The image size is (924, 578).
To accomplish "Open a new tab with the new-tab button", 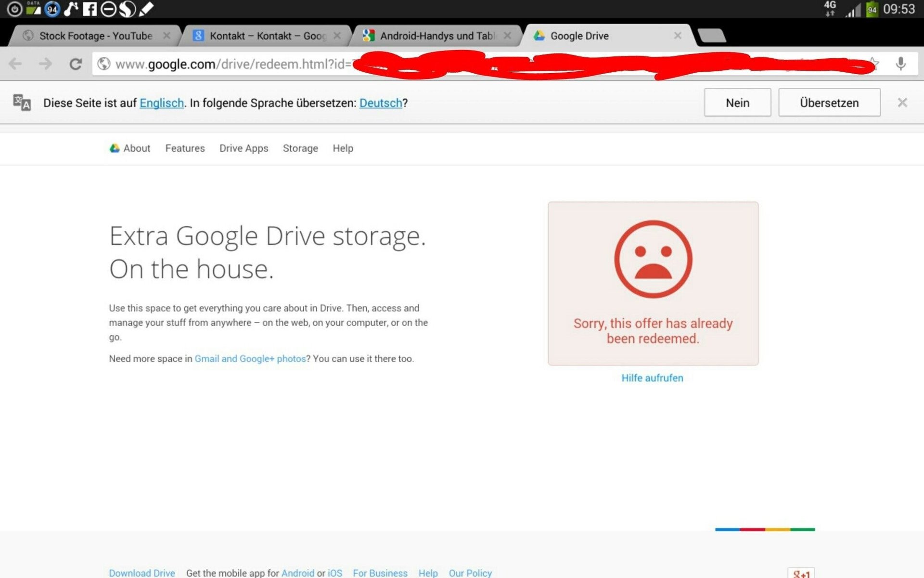I will tap(711, 36).
